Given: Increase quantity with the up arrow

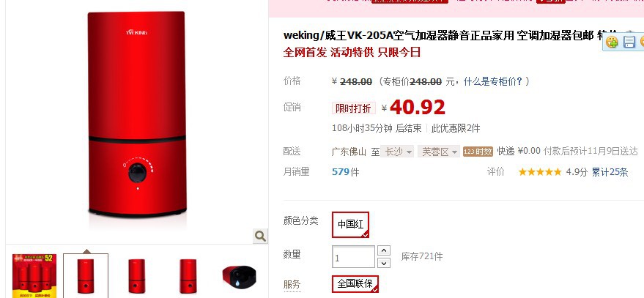Looking at the screenshot, I should 384,250.
